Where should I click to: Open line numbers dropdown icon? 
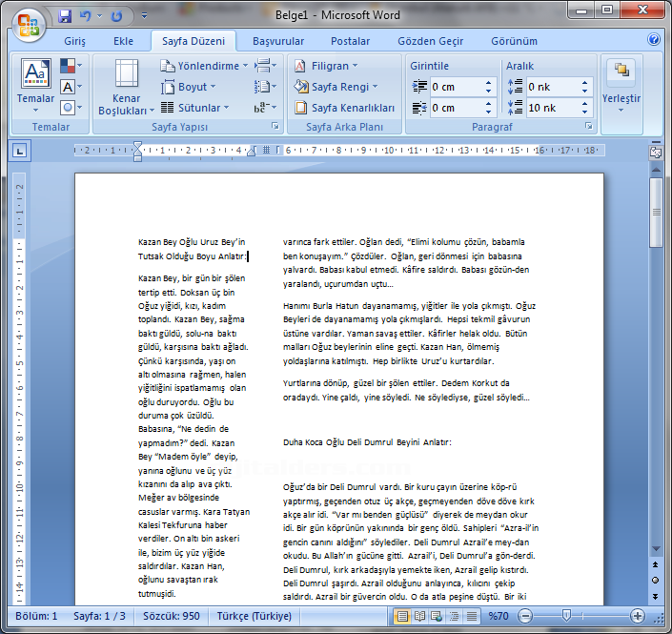[x=265, y=87]
